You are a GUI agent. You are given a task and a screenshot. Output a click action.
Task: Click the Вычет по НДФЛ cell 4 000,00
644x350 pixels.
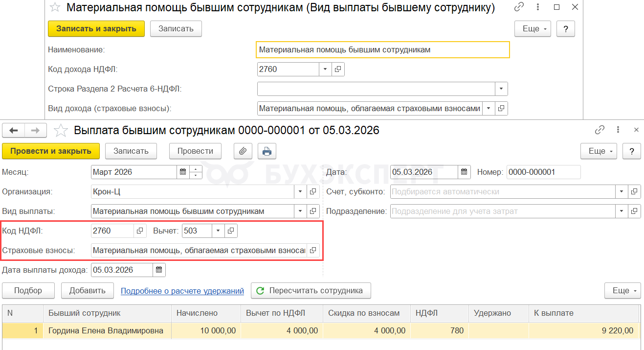(x=282, y=330)
